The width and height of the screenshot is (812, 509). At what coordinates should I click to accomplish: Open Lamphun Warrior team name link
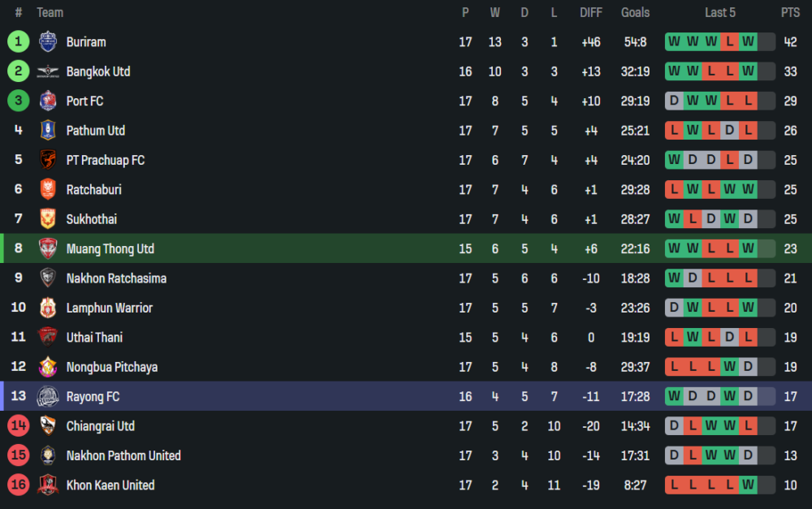pyautogui.click(x=109, y=308)
